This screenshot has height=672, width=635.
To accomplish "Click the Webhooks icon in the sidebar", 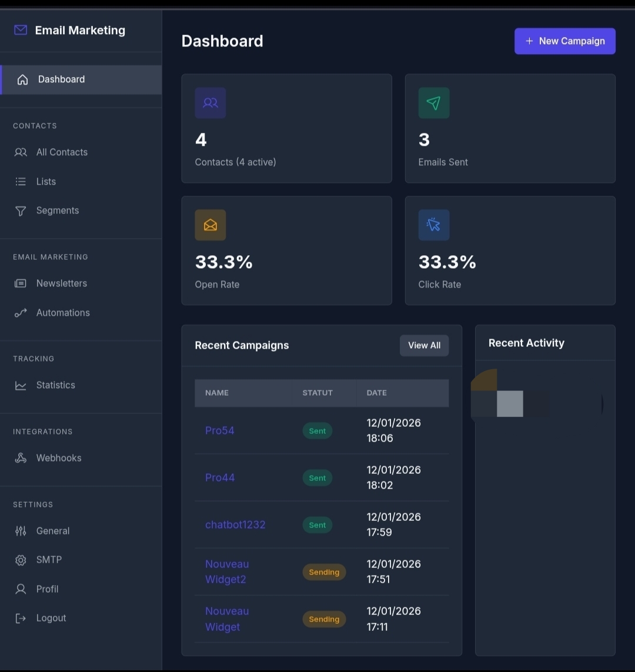I will point(21,458).
